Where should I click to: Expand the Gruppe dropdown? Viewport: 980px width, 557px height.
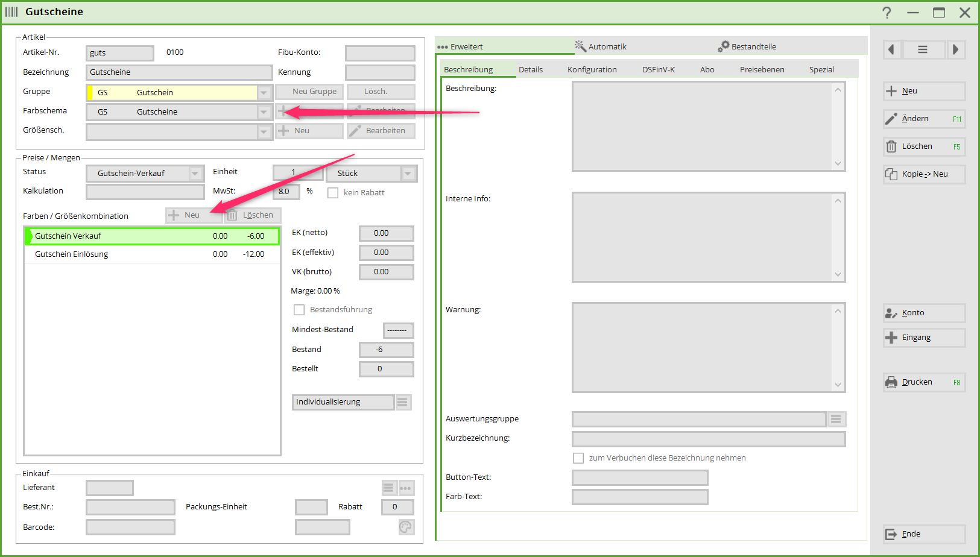[264, 93]
